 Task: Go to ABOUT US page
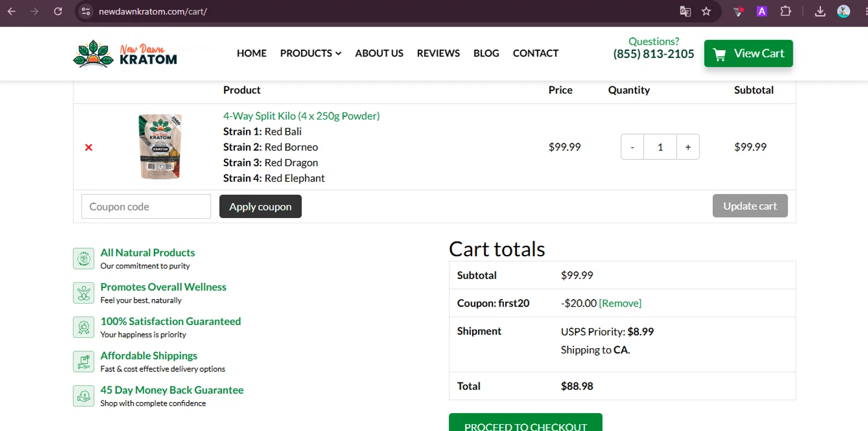[379, 53]
